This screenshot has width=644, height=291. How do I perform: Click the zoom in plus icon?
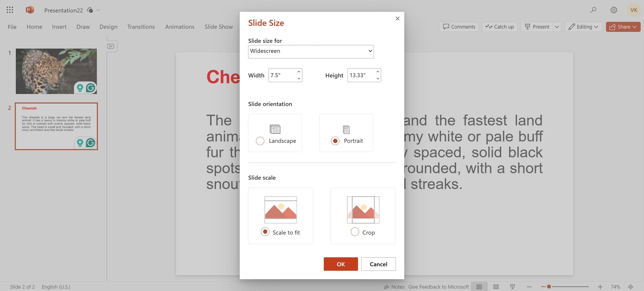pyautogui.click(x=600, y=287)
